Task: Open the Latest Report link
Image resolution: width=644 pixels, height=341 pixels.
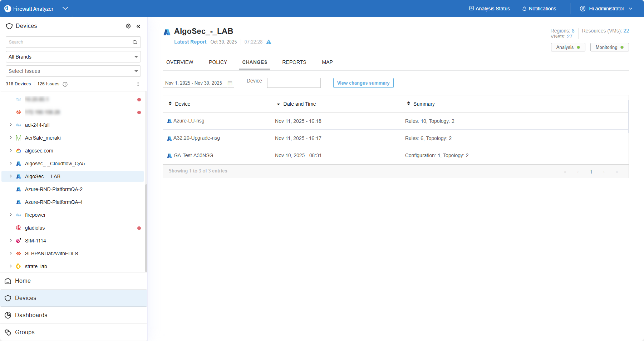Action: click(190, 42)
